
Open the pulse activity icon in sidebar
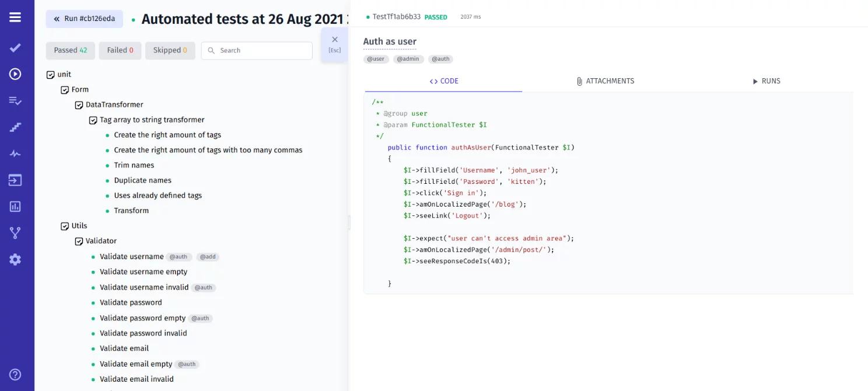[15, 154]
